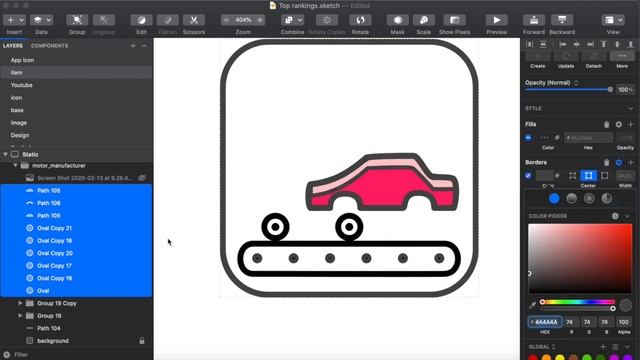Screen dimensions: 640x360
Task: Expand the Group 19 folder
Action: point(20,316)
